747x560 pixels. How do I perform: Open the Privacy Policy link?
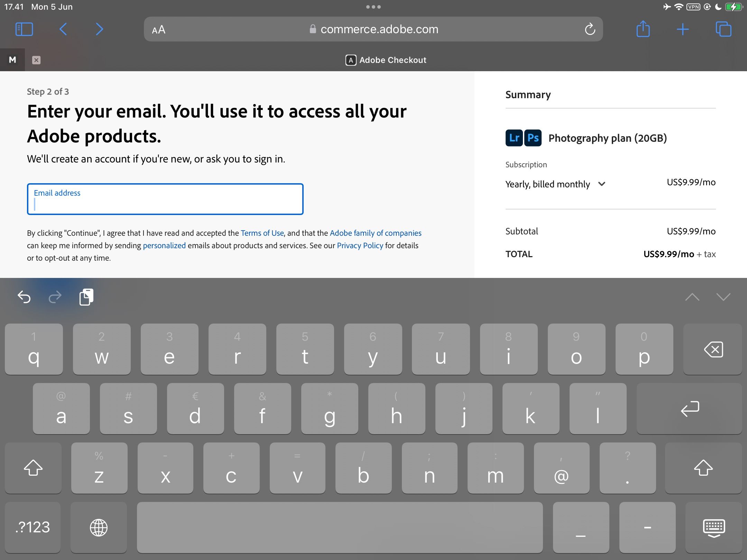(360, 245)
